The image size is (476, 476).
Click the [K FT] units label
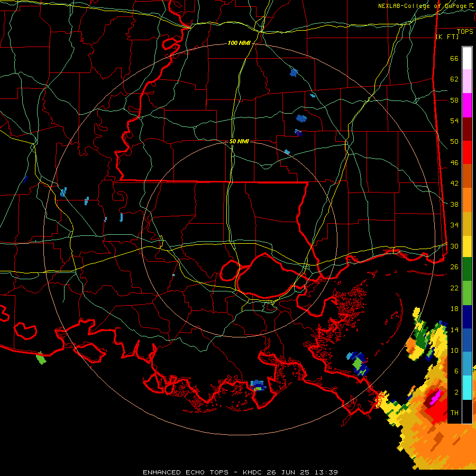pos(447,36)
